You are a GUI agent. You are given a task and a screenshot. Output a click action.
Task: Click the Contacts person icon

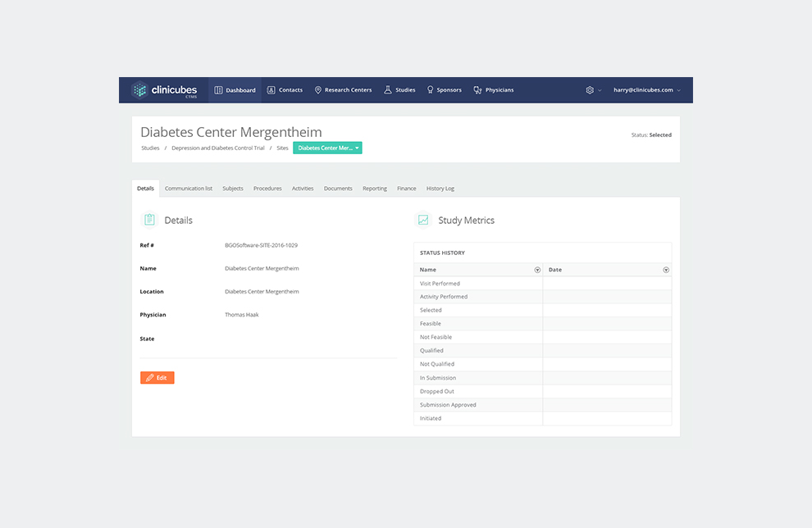point(271,90)
